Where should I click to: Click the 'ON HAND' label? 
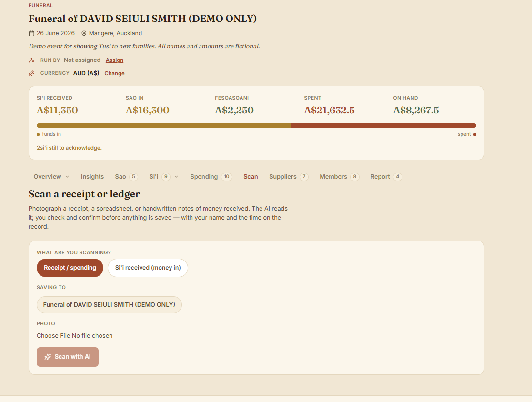405,98
